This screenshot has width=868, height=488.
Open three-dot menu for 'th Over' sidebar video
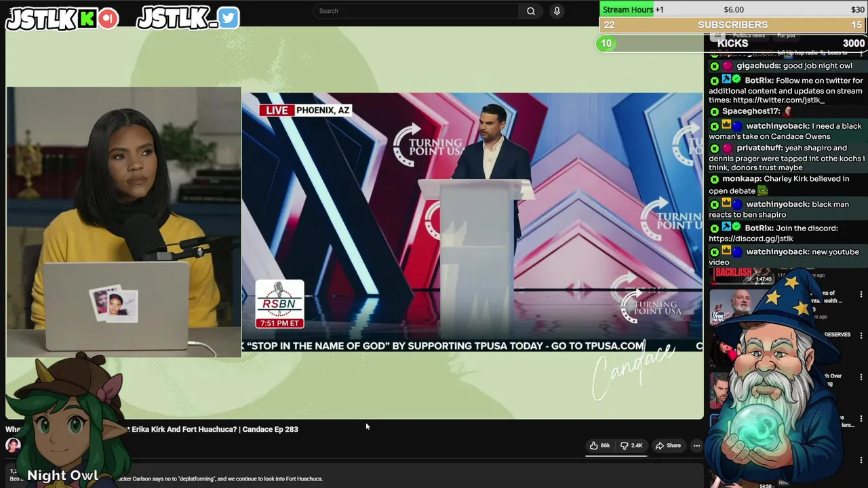(861, 377)
